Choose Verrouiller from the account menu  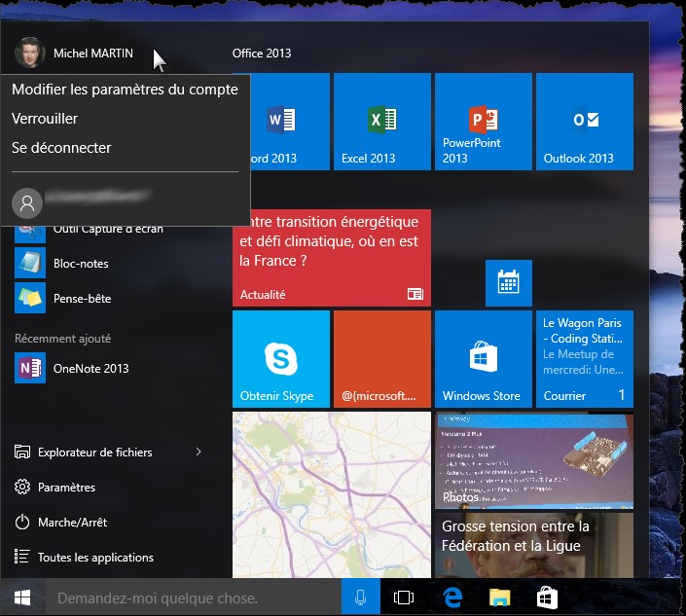coord(45,119)
